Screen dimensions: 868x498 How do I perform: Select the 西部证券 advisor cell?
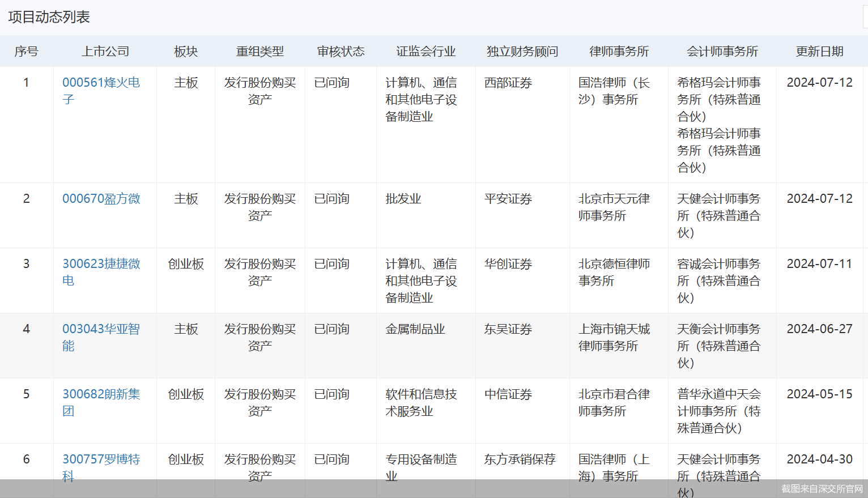point(508,83)
